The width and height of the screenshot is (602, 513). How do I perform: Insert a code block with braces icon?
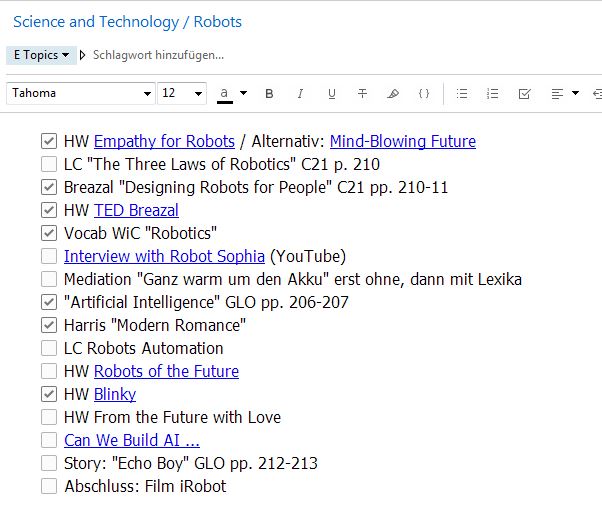coord(424,94)
